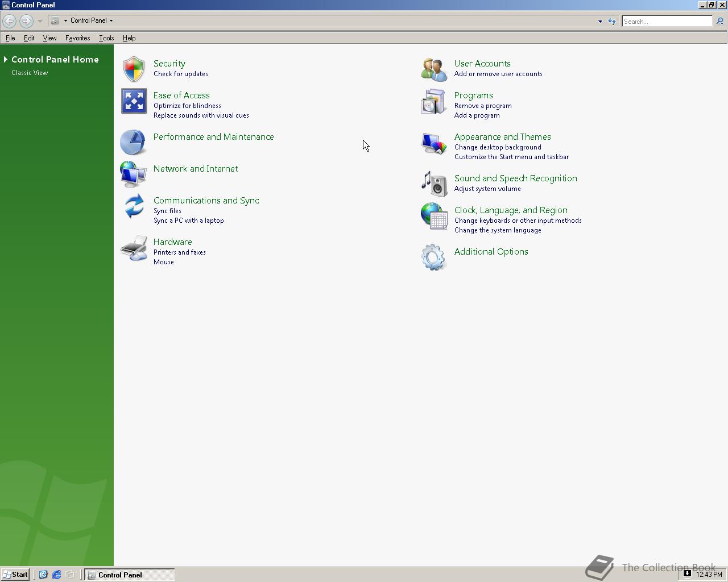This screenshot has height=582, width=728.
Task: Open Performance and Maintenance link
Action: click(214, 137)
